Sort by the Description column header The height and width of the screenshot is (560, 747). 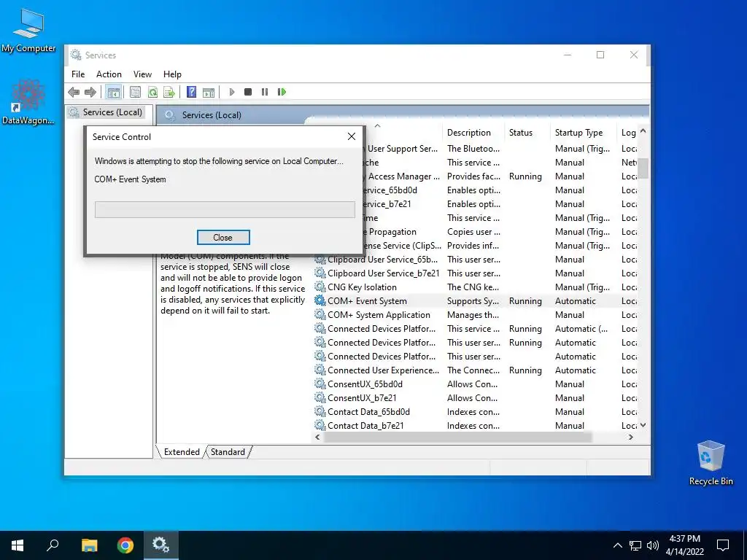coord(473,133)
